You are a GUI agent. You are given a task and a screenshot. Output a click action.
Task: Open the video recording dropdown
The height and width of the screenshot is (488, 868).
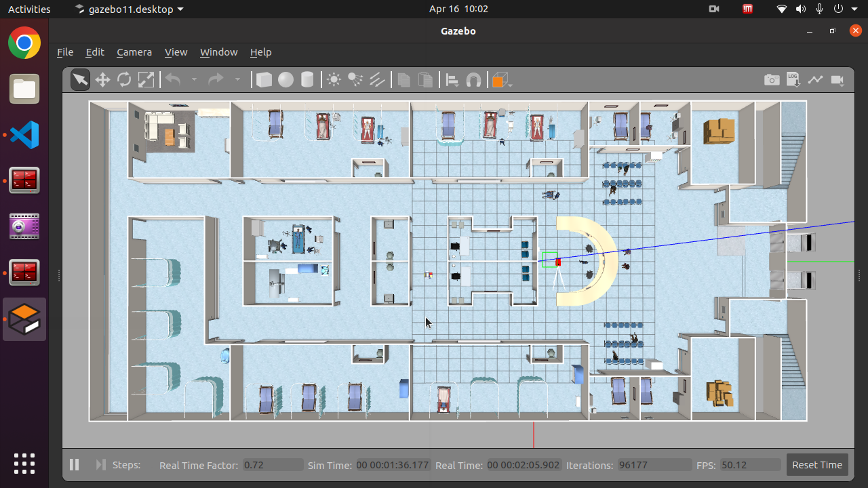[x=837, y=80]
